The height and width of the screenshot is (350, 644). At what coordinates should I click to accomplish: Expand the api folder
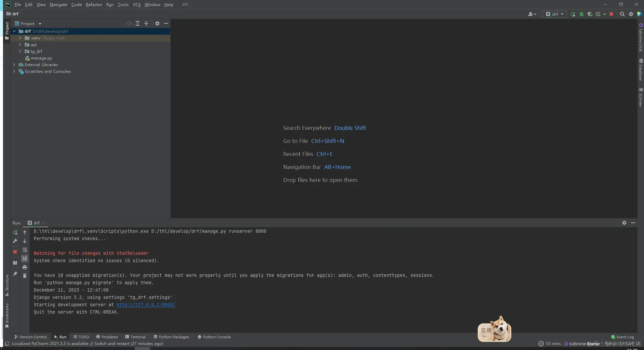20,45
